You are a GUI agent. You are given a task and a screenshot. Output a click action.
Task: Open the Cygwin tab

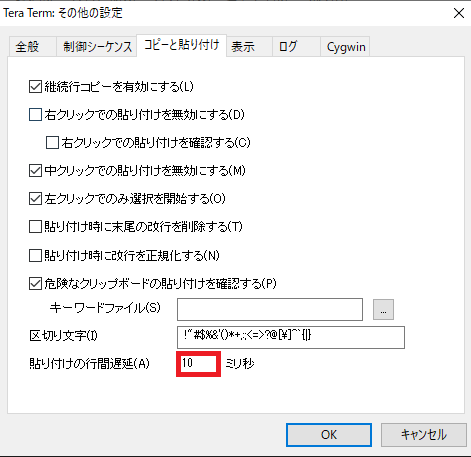[x=345, y=46]
